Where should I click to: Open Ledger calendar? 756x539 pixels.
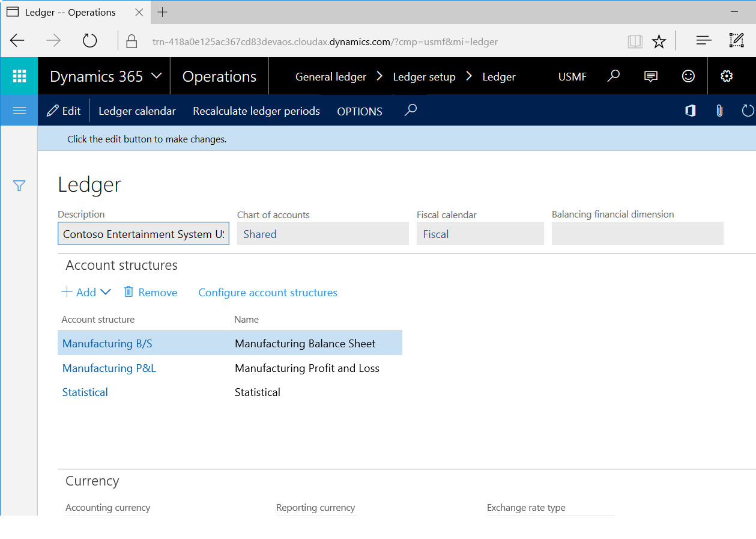[x=137, y=111]
